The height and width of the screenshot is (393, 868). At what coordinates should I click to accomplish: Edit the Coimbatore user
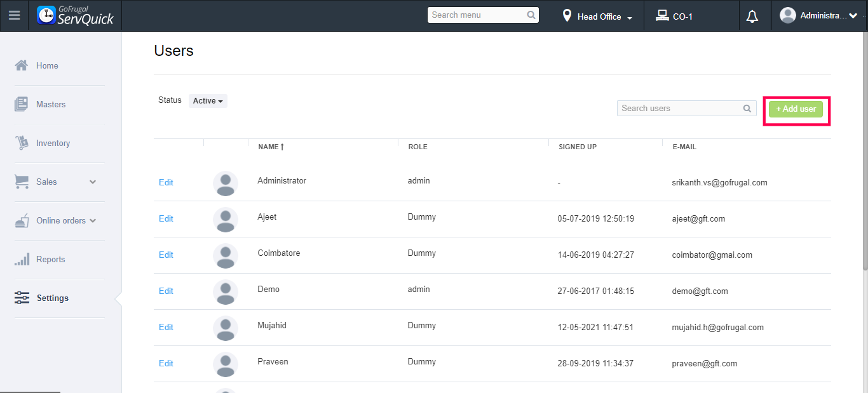[166, 255]
